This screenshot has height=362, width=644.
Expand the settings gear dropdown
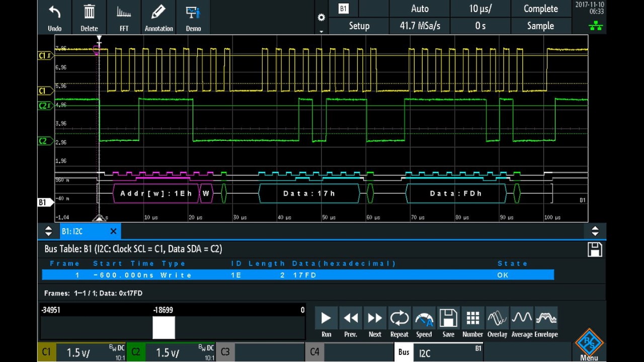pyautogui.click(x=321, y=18)
